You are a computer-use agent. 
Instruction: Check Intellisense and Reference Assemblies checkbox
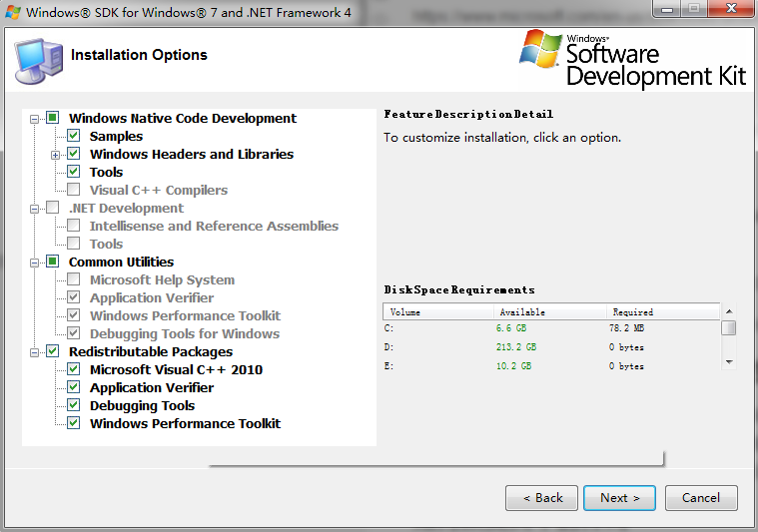74,226
